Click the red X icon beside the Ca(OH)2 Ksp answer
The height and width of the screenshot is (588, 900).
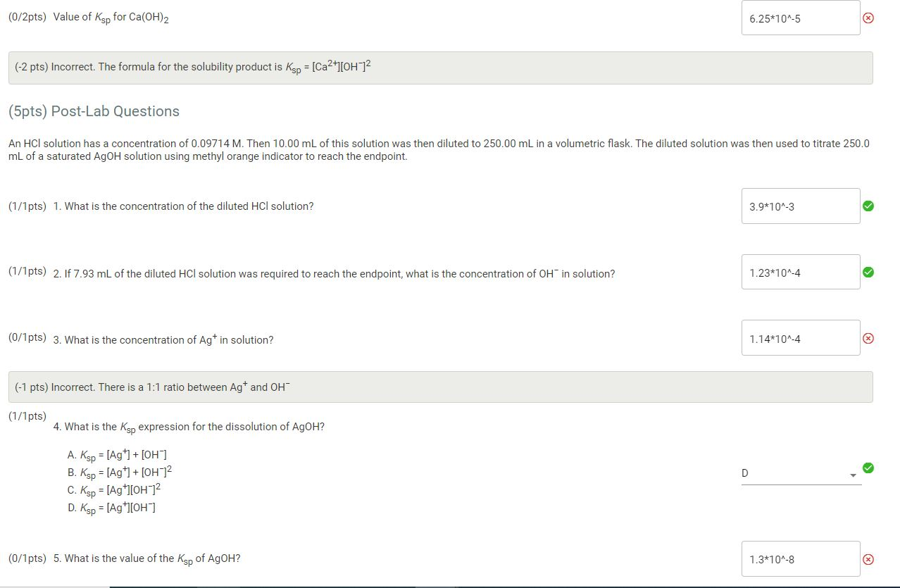point(868,21)
